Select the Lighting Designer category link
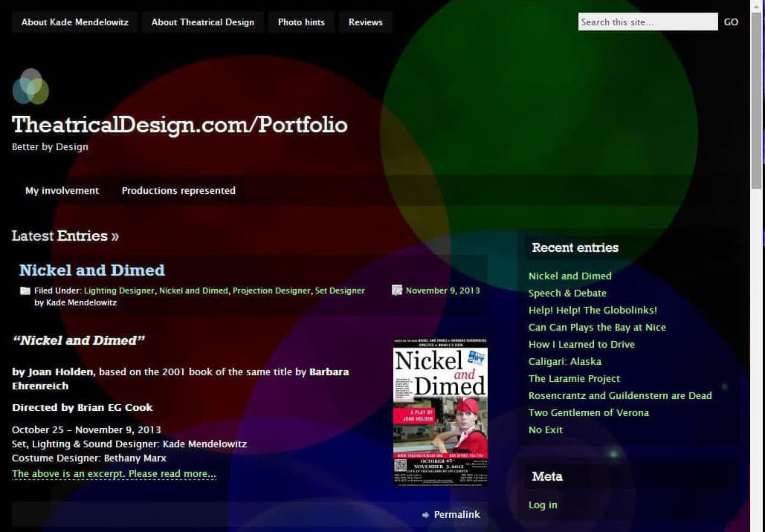 [x=119, y=291]
